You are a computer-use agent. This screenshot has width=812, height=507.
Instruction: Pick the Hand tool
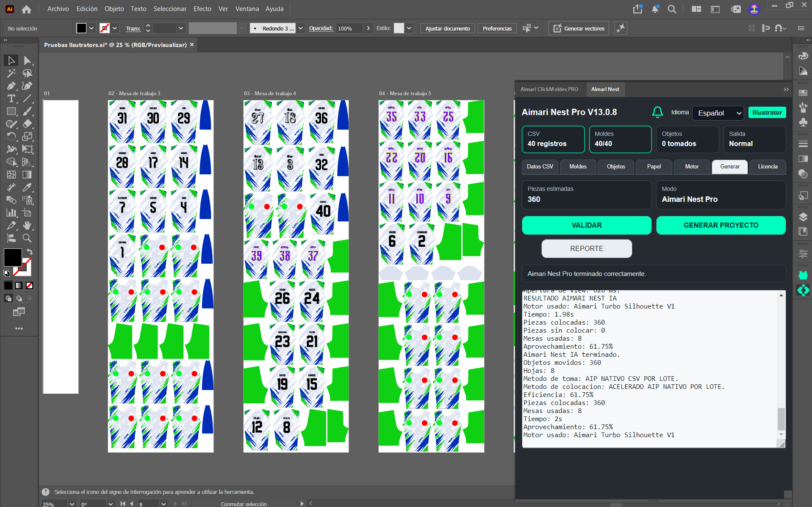pyautogui.click(x=28, y=225)
